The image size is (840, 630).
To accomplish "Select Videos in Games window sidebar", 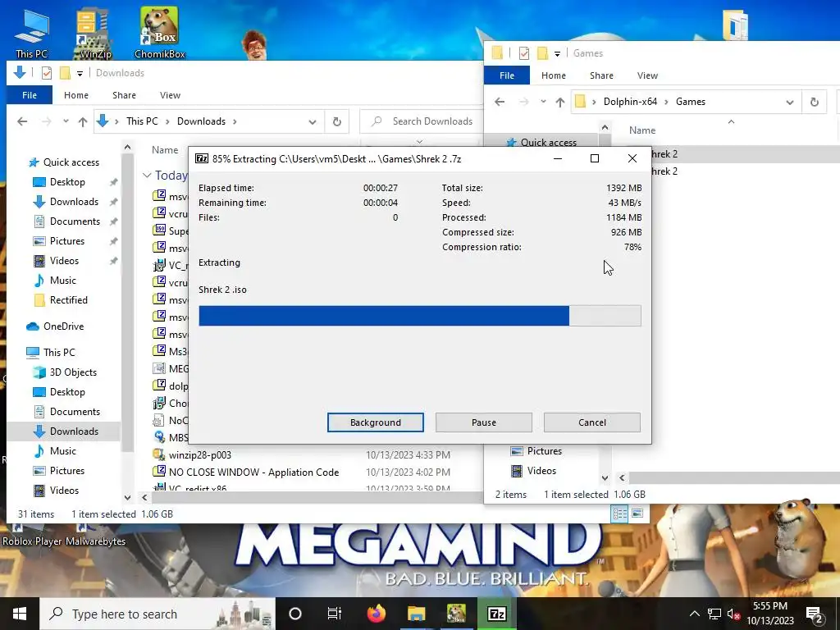I will pyautogui.click(x=541, y=471).
